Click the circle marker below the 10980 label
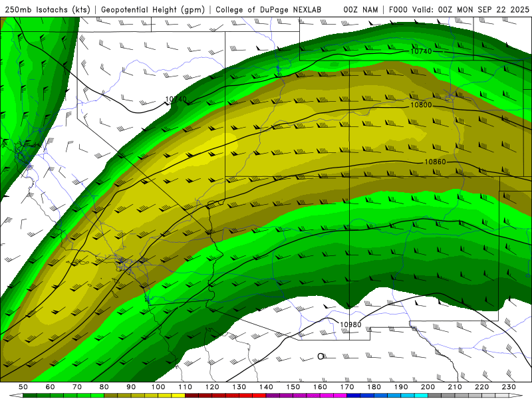Image resolution: width=532 pixels, height=399 pixels. point(321,356)
